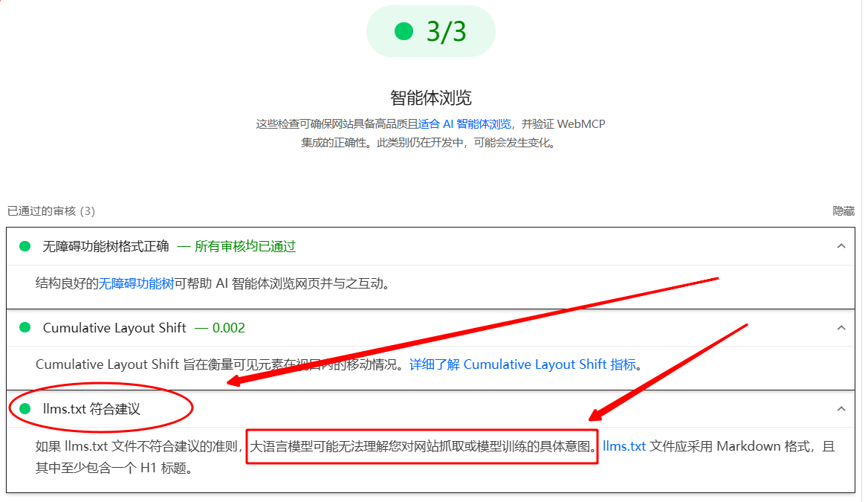Select the llms.txt 符合建议 audit title
Image resolution: width=868 pixels, height=502 pixels.
click(x=91, y=409)
